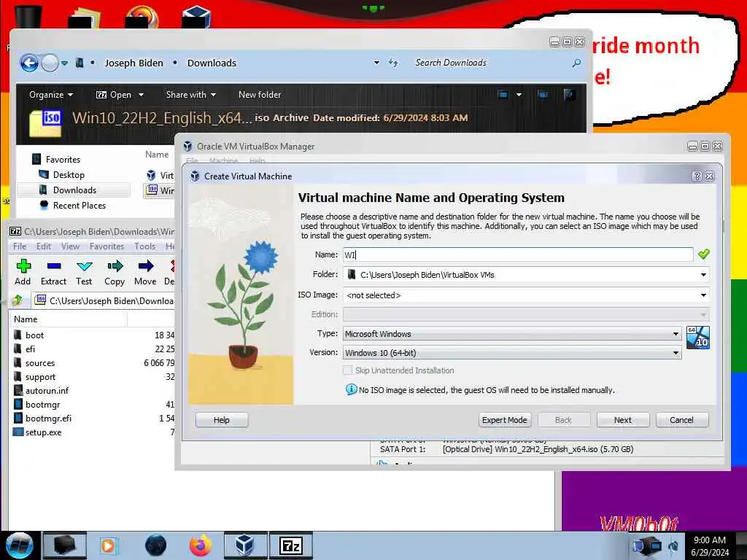This screenshot has height=560, width=747.
Task: Click the Open dropdown arrow in Explorer
Action: [x=141, y=95]
